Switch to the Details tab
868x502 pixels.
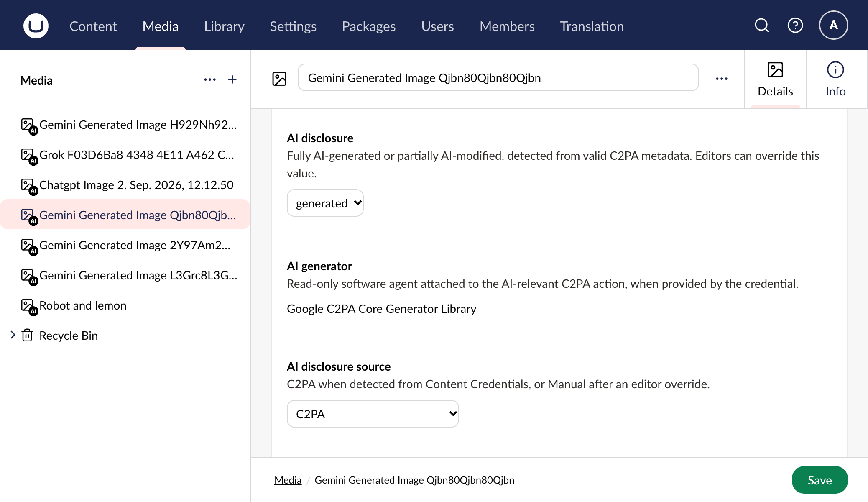[x=775, y=79]
